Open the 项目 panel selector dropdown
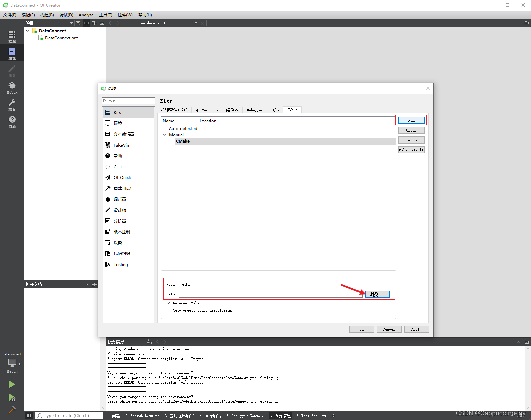The width and height of the screenshot is (531, 420). click(71, 23)
